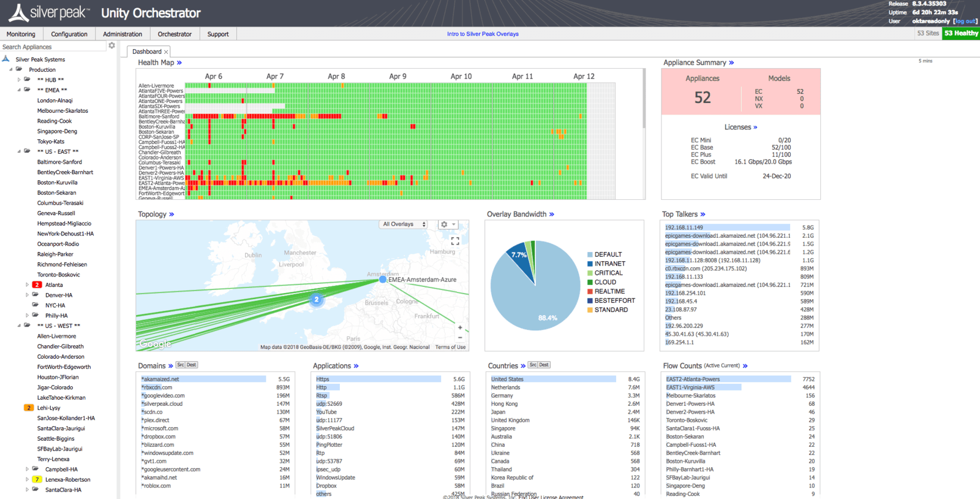
Task: Click the gear icon beside Search Appliances
Action: (111, 46)
